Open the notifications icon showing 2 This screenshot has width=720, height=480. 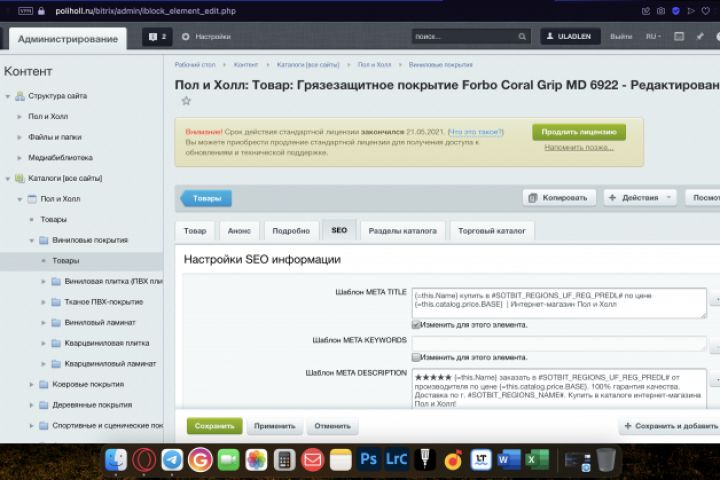pos(158,37)
